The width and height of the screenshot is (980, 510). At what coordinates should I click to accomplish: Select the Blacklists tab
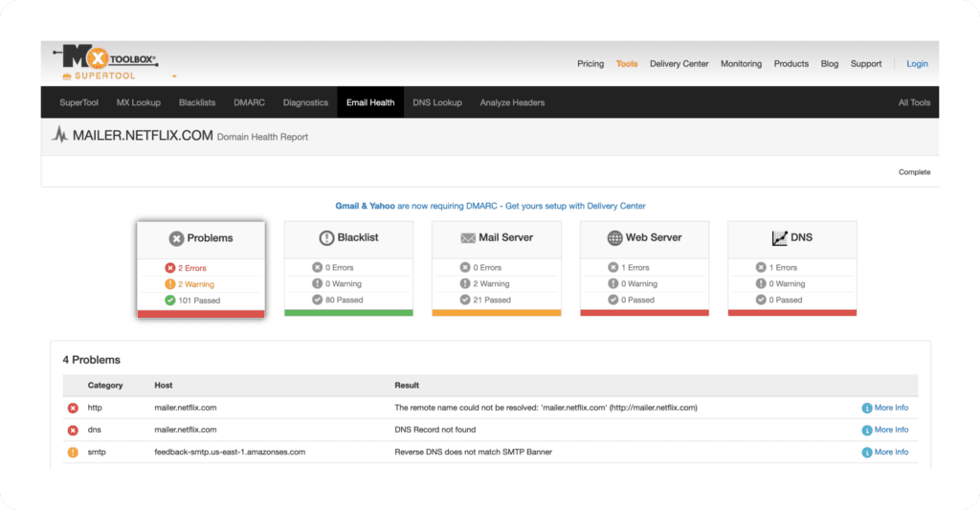(197, 102)
